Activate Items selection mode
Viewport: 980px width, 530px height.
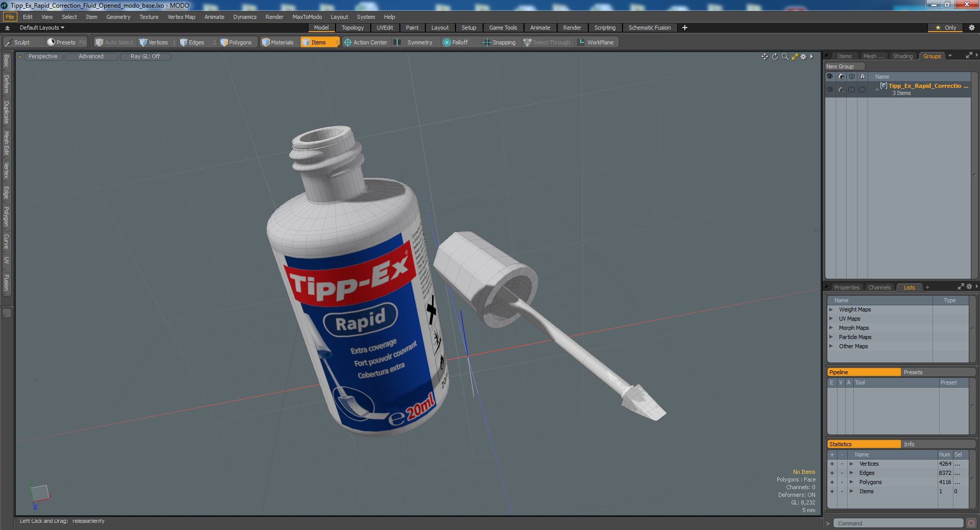tap(319, 42)
